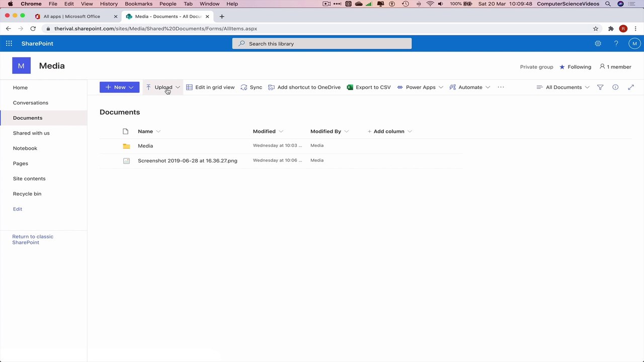
Task: Open SharePoint settings gear
Action: coord(598,44)
